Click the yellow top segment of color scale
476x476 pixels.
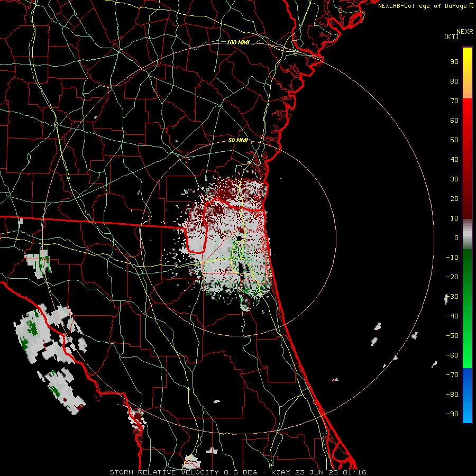(x=467, y=73)
